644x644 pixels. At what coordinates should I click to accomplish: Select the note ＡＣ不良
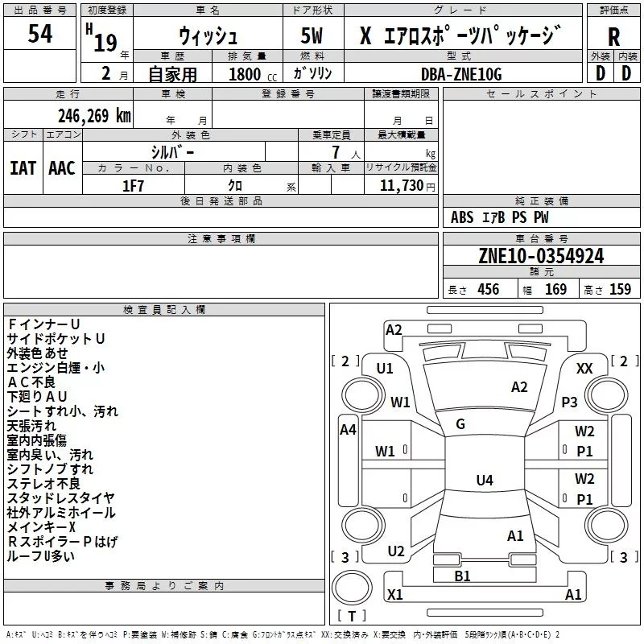click(x=31, y=382)
